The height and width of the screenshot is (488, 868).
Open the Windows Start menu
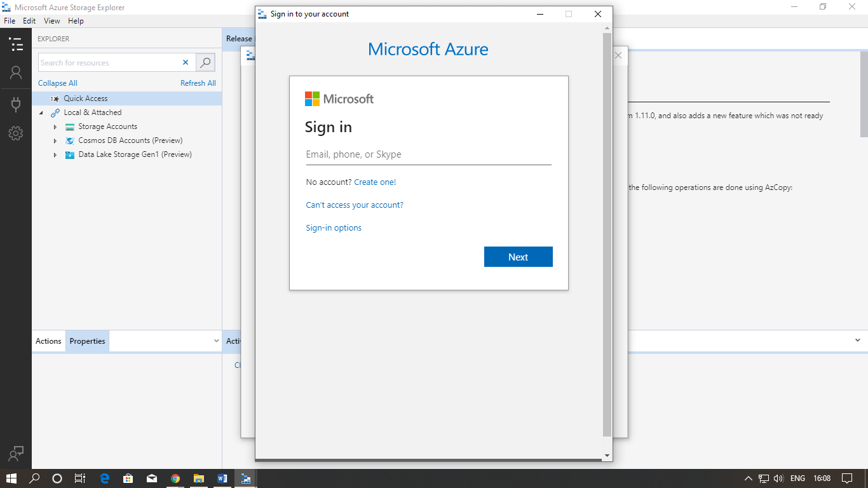[x=11, y=478]
